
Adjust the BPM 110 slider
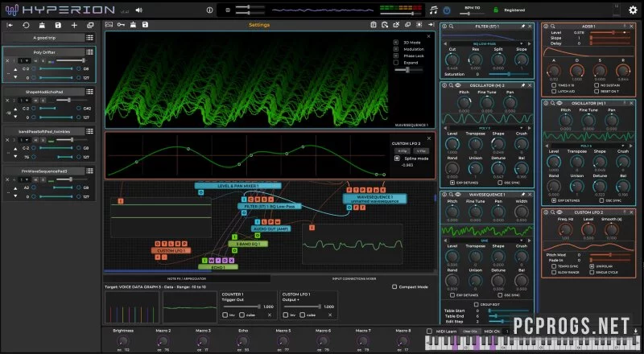[472, 14]
